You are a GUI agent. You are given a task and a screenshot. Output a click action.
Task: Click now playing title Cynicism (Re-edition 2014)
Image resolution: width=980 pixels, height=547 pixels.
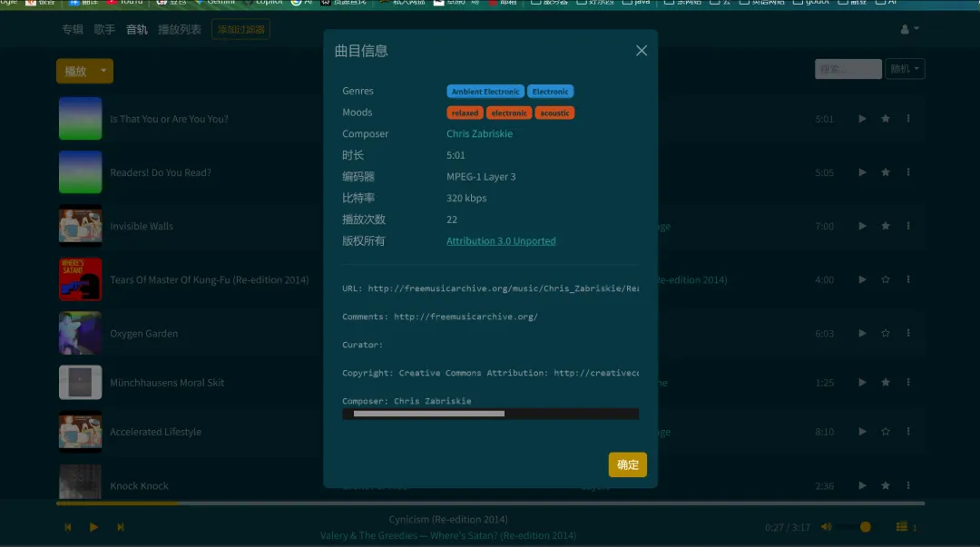click(448, 520)
